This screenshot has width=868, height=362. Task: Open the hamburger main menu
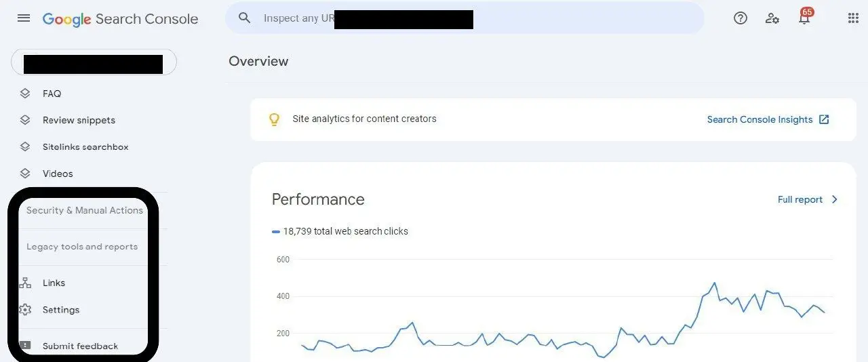(24, 18)
